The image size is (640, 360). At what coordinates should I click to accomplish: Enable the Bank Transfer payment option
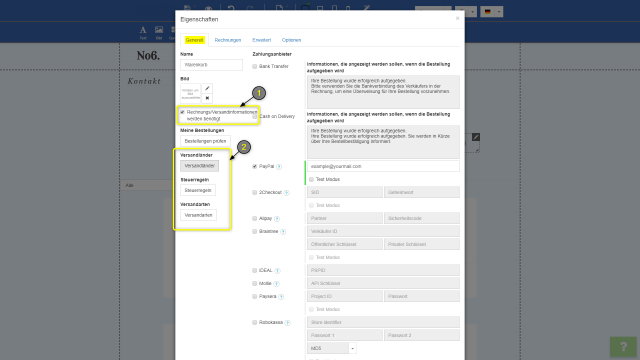[x=254, y=66]
